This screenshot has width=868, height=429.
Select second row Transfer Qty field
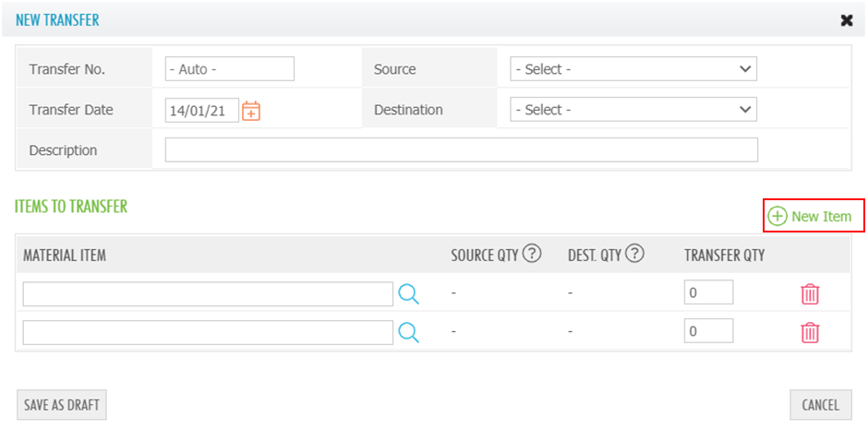pos(708,331)
